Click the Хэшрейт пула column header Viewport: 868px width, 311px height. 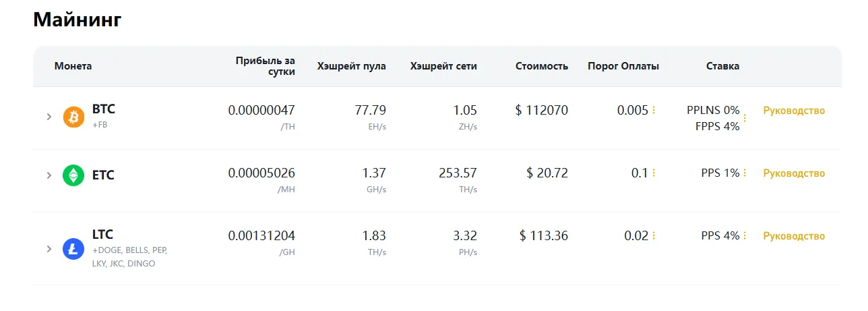coord(352,66)
